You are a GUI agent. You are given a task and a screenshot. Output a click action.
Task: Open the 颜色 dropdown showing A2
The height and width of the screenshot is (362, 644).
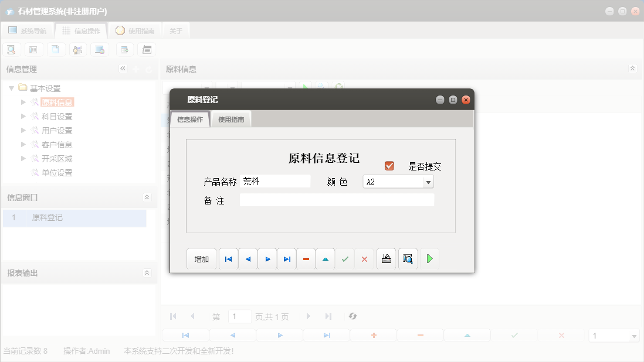(x=429, y=181)
